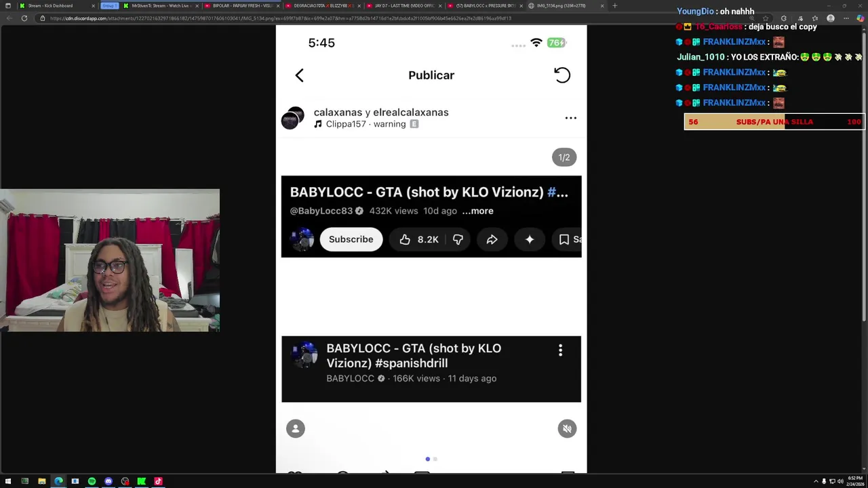Viewport: 868px width, 488px height.
Task: Open the Copilot icon in browser toolbar
Action: [x=861, y=18]
